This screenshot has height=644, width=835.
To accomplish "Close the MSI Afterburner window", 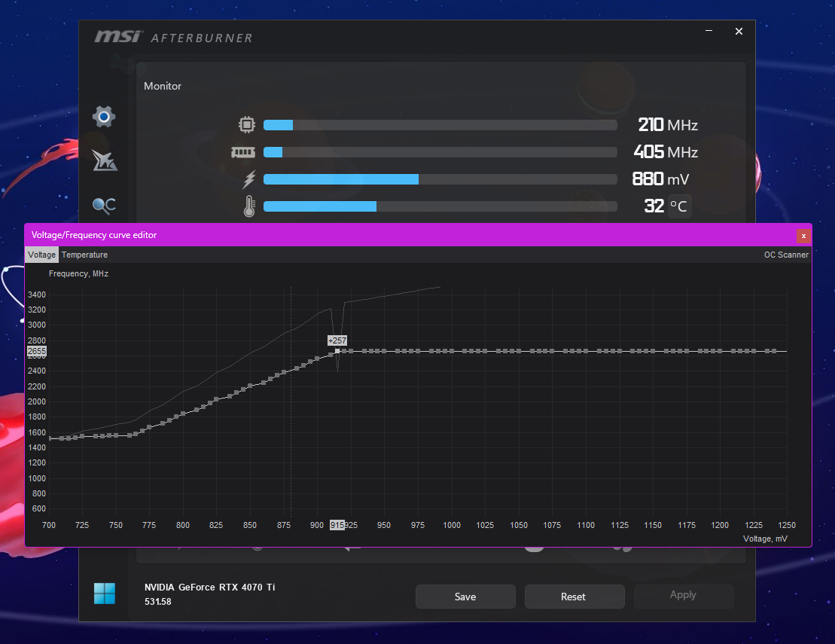I will (x=739, y=32).
